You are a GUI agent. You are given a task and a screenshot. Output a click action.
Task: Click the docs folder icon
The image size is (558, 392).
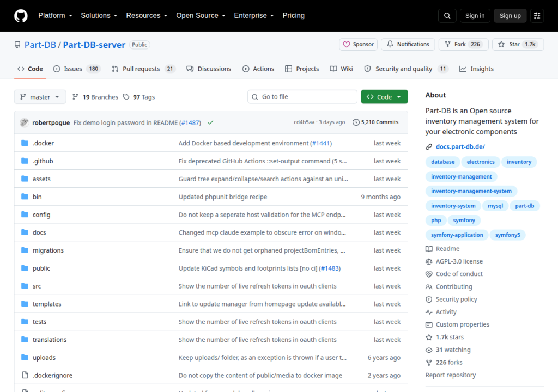(x=25, y=232)
